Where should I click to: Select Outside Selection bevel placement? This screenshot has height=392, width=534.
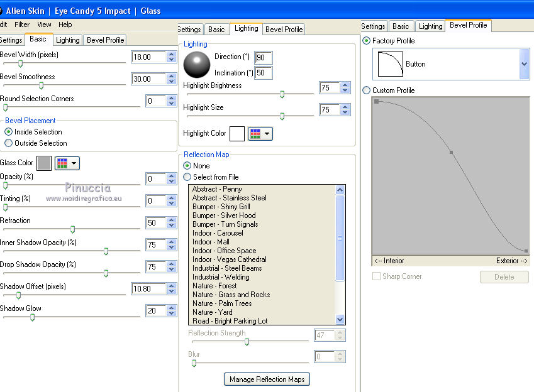pyautogui.click(x=9, y=143)
